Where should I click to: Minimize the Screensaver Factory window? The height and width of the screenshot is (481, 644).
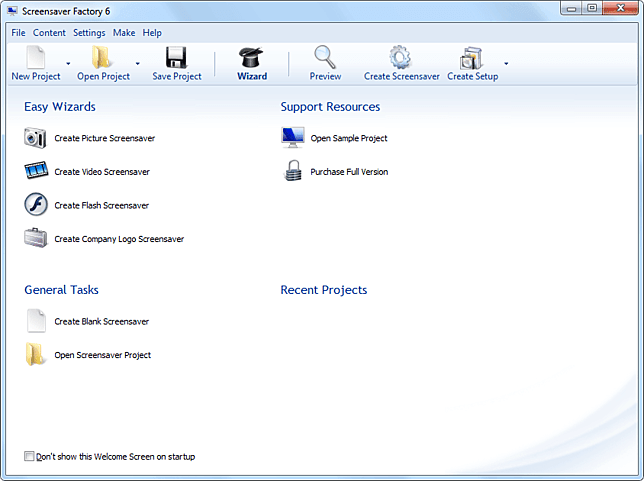pos(571,8)
